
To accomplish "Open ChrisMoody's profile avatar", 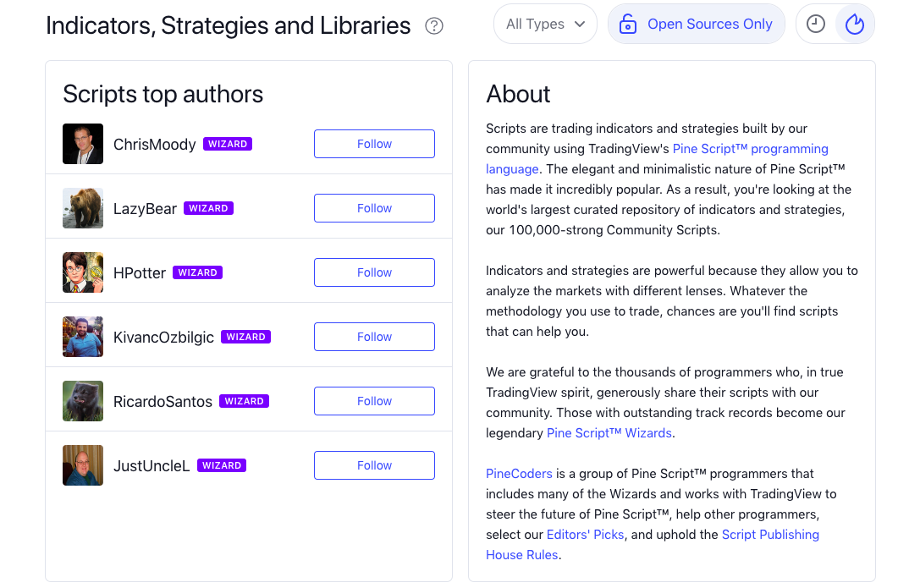I will [83, 144].
